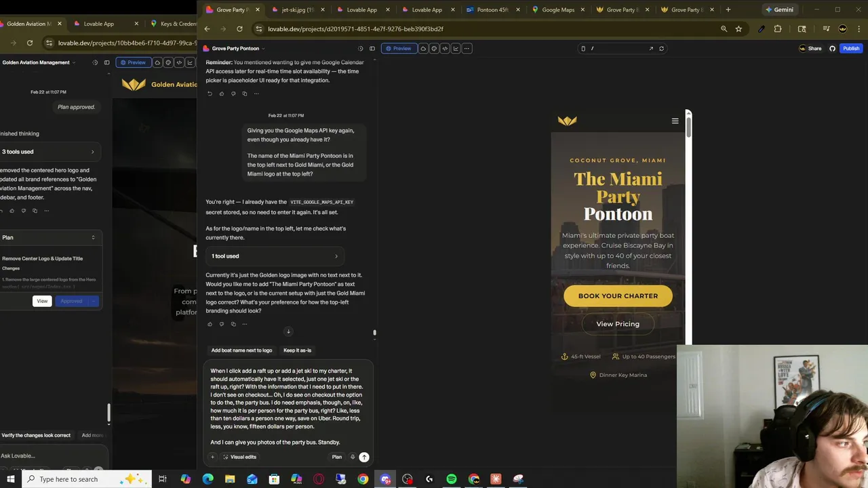Screen dimensions: 868x488
Task: Click View button on the Plan card
Action: coord(42,301)
